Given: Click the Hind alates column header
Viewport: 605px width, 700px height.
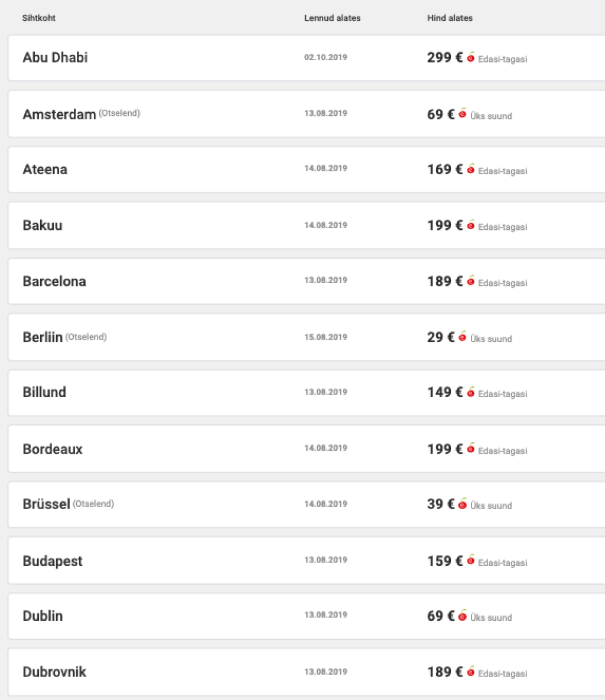Looking at the screenshot, I should [450, 18].
